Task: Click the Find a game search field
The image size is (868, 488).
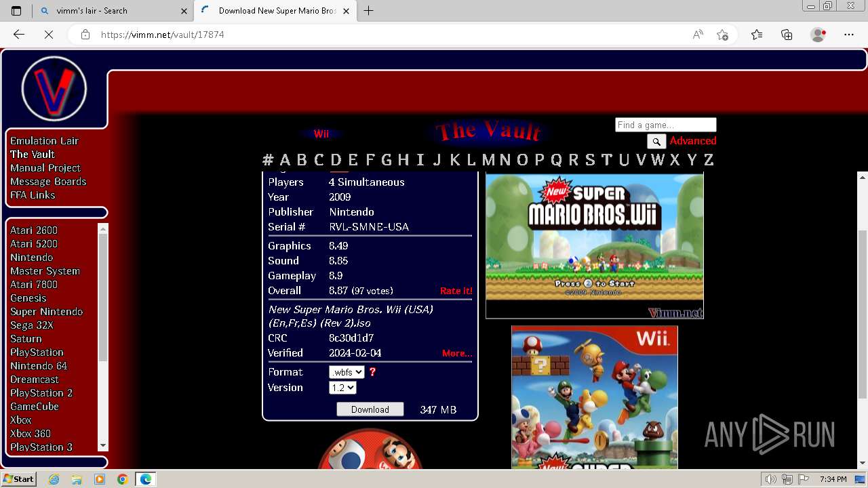Action: (666, 125)
